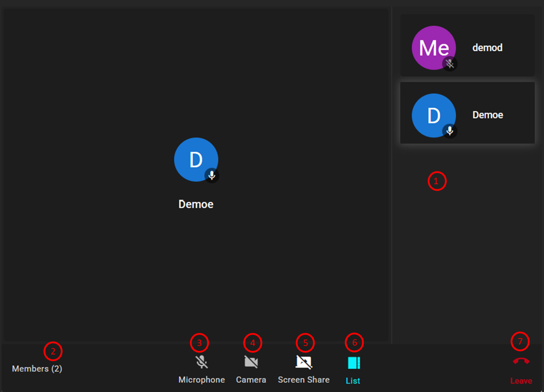The height and width of the screenshot is (392, 544).
Task: Click the Leave label
Action: point(521,381)
